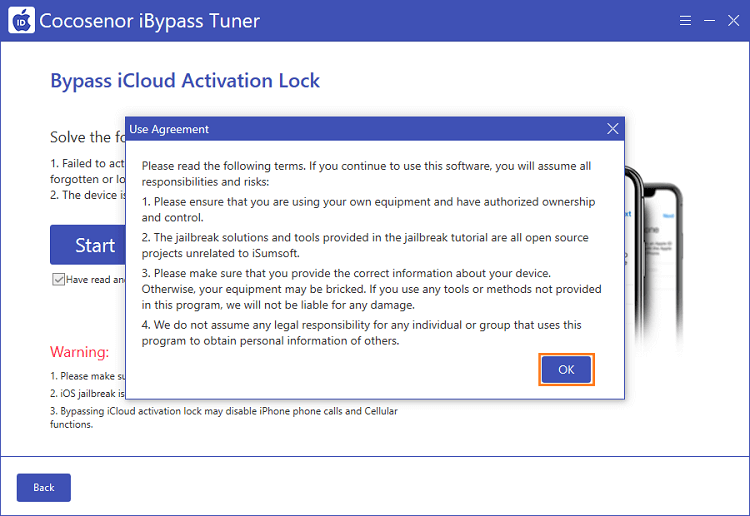Confirm the agreement with OK
The image size is (750, 516).
[x=566, y=369]
